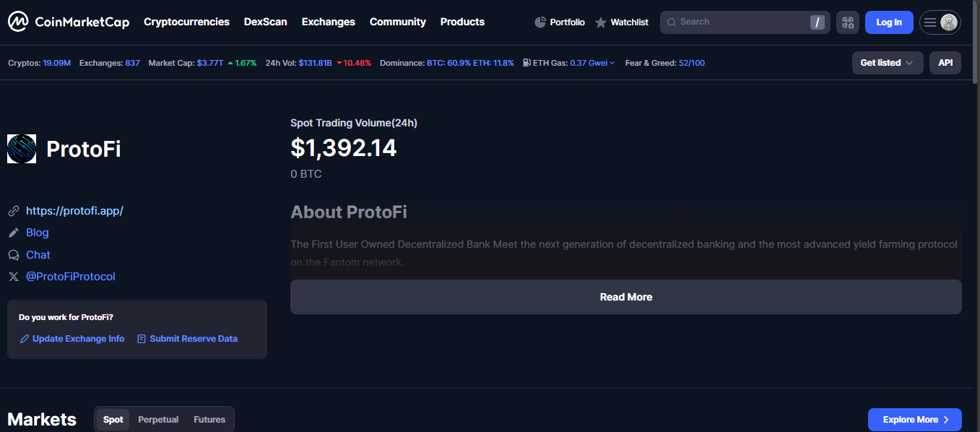Viewport: 980px width, 432px height.
Task: Expand the Get listed dropdown
Action: coord(887,63)
